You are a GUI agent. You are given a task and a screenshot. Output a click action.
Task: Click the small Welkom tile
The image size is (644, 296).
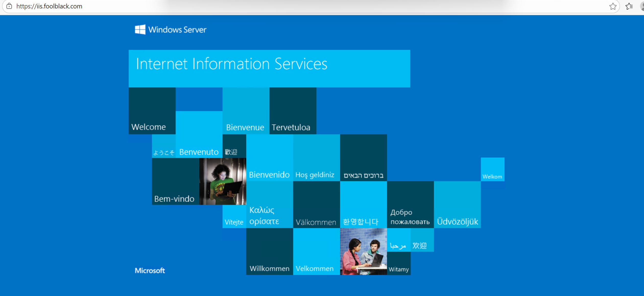pos(492,169)
